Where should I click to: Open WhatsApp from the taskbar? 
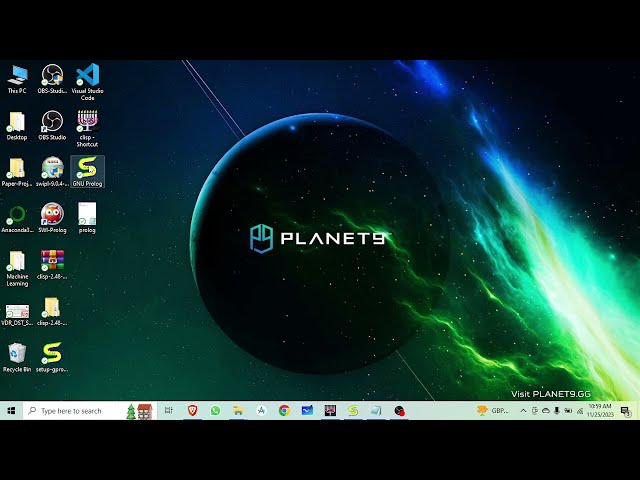pos(215,411)
